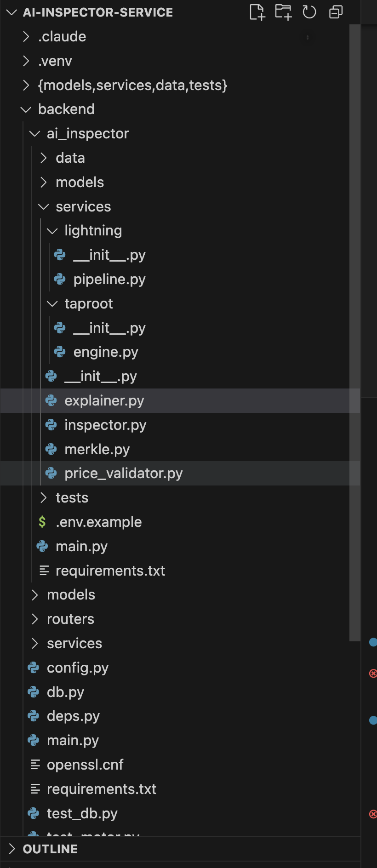Screen dimensions: 377x868
Task: Expand the routers folder
Action: 35,619
